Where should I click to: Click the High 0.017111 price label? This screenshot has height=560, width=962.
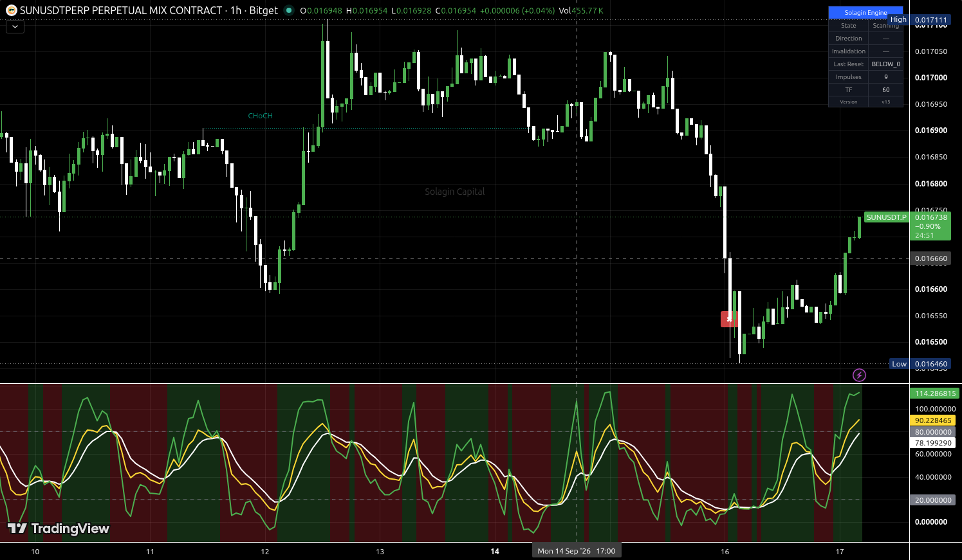(x=919, y=19)
